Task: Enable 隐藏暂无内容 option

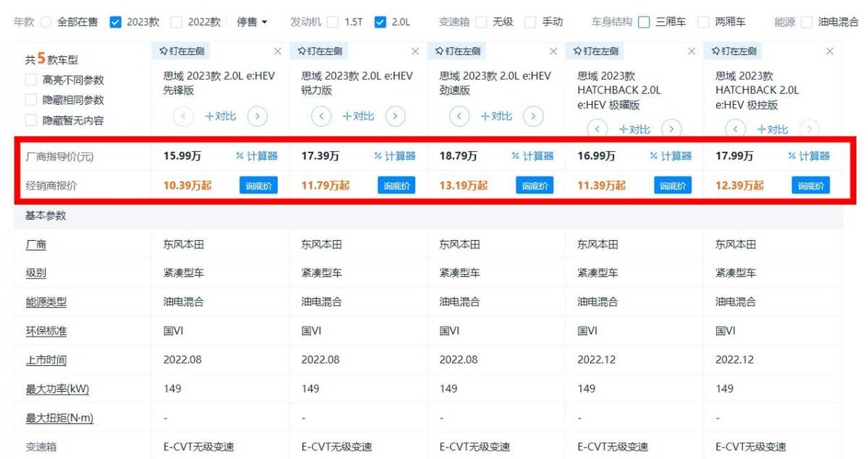Action: tap(31, 121)
